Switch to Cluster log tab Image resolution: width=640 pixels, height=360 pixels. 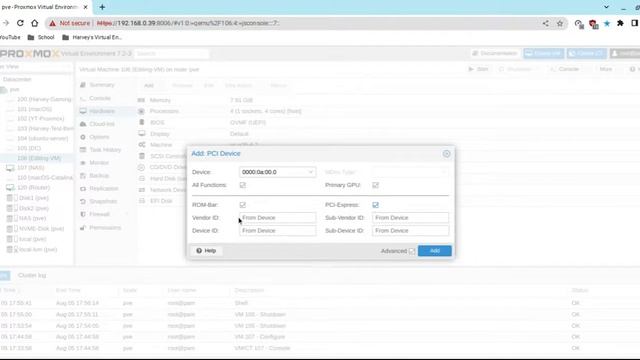(x=32, y=276)
